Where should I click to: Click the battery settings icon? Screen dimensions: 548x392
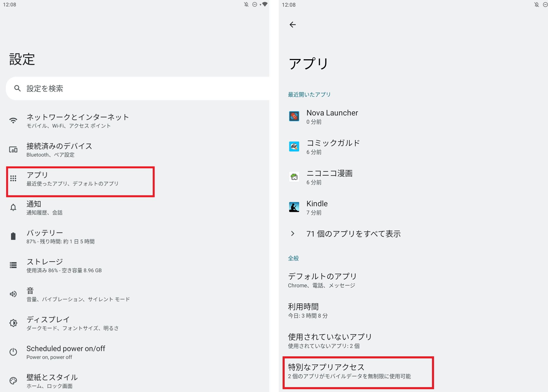13,236
